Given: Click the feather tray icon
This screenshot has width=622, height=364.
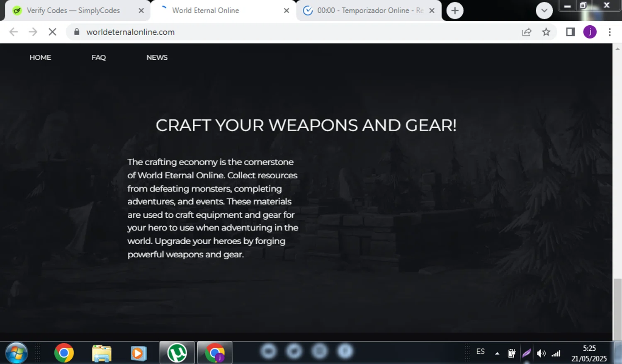Looking at the screenshot, I should [x=527, y=353].
